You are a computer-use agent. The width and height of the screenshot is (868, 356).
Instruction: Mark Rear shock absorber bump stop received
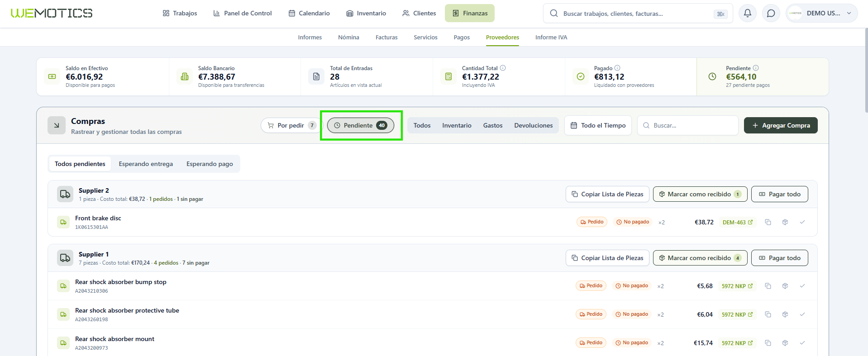[785, 286]
